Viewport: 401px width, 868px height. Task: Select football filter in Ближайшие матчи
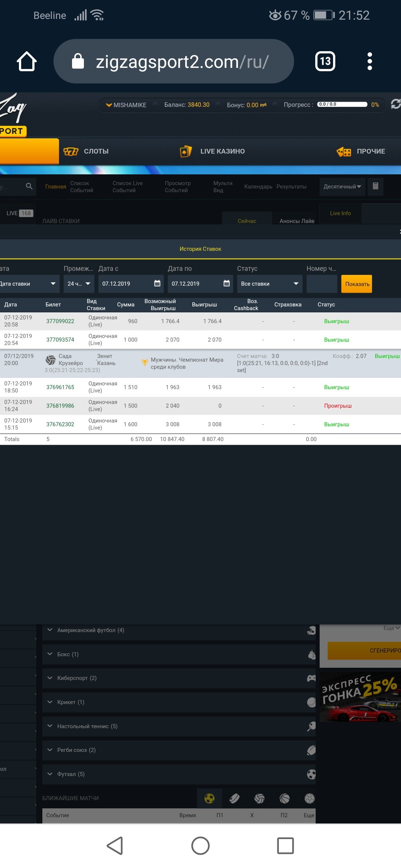[209, 798]
